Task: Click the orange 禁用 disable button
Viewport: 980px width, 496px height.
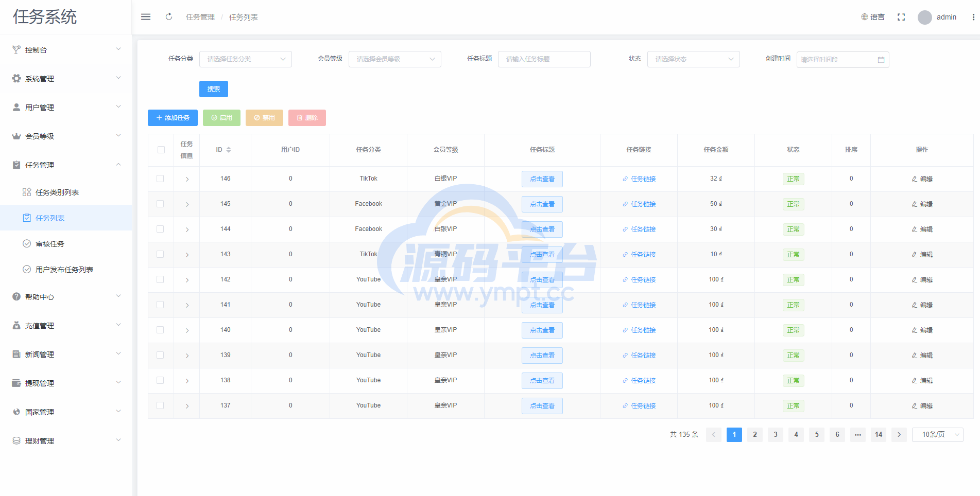Action: (x=264, y=118)
